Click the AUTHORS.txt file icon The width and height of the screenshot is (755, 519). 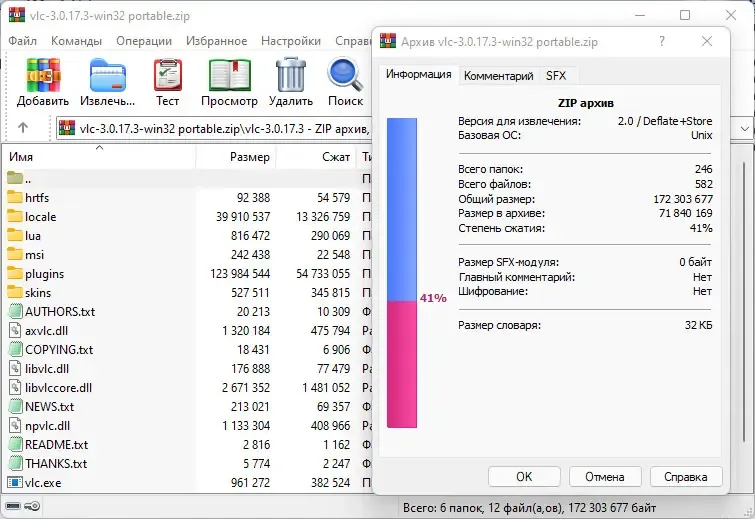15,311
